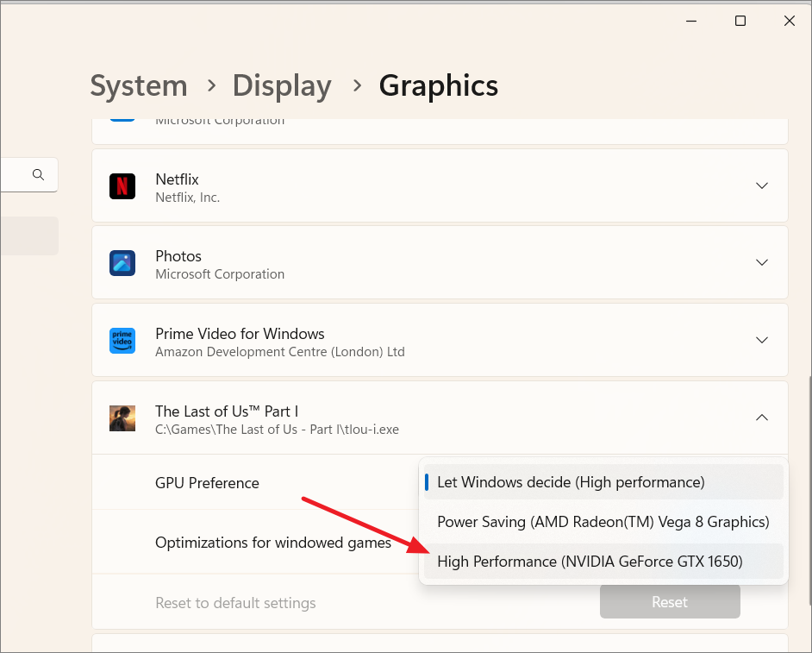812x653 pixels.
Task: Click Reset to default settings text
Action: click(x=235, y=603)
